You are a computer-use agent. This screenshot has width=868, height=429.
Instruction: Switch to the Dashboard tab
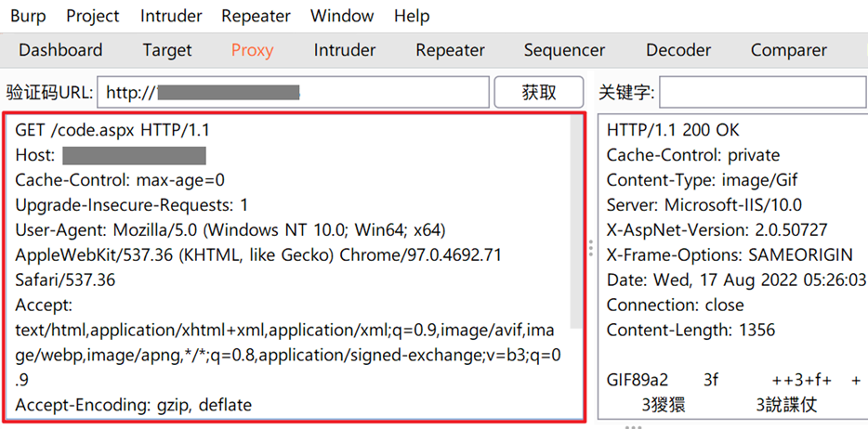(x=60, y=50)
